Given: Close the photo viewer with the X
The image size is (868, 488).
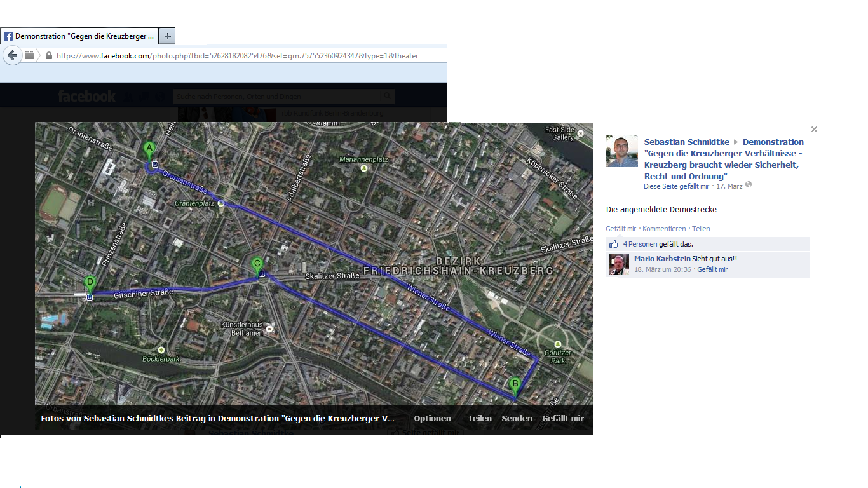Looking at the screenshot, I should click(x=814, y=130).
